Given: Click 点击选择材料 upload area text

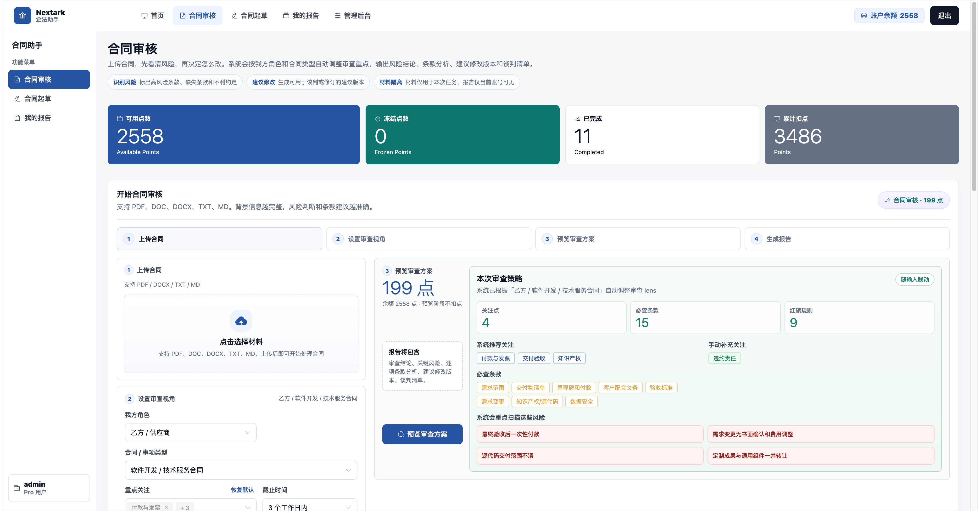Looking at the screenshot, I should 241,342.
